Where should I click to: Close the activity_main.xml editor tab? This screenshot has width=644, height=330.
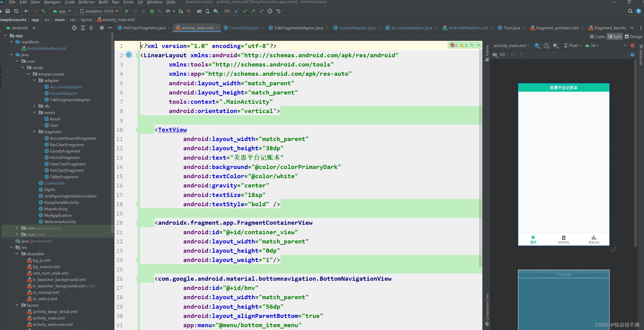pos(217,28)
